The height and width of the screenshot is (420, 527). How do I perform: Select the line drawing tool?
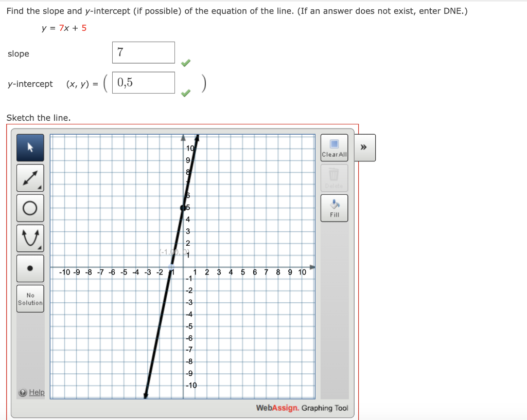(x=30, y=177)
